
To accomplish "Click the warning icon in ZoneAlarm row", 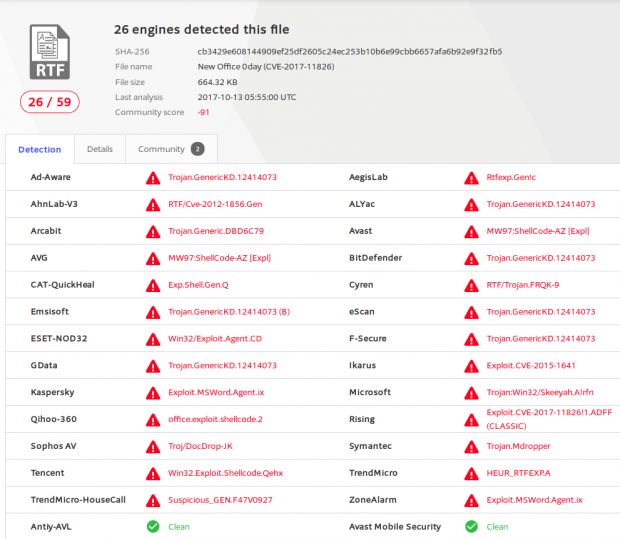I will 471,501.
